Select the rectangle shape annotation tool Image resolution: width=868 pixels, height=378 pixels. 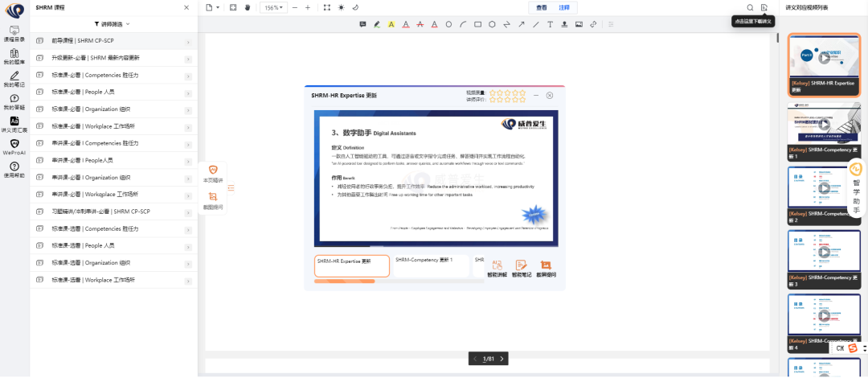(477, 24)
